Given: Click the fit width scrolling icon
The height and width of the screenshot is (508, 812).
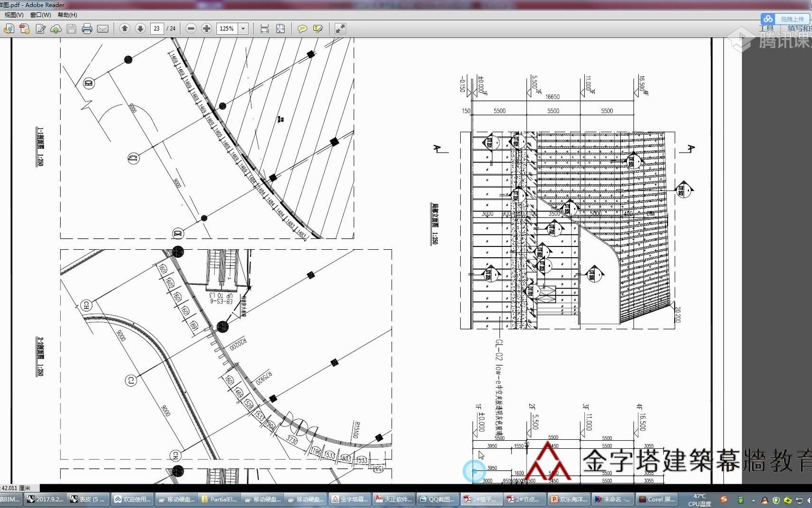Looking at the screenshot, I should pos(265,29).
